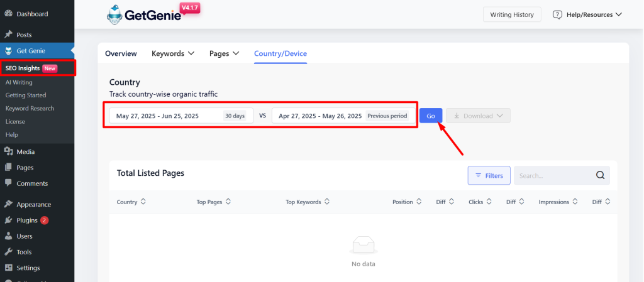
Task: Open the Help/Resources dropdown chevron
Action: tap(619, 14)
